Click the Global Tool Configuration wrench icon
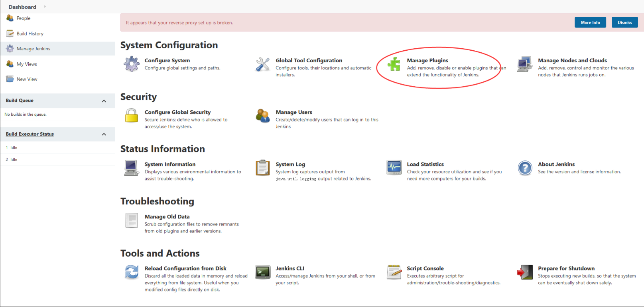 pyautogui.click(x=263, y=64)
